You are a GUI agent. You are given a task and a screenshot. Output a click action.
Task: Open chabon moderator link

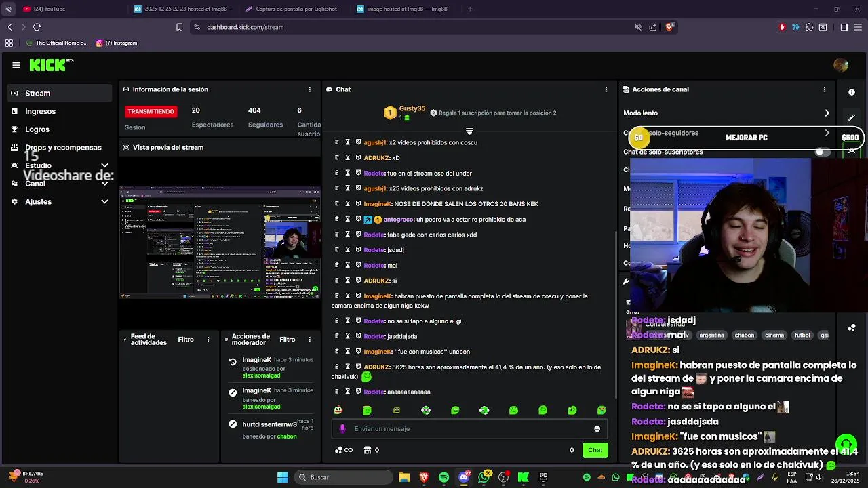287,436
